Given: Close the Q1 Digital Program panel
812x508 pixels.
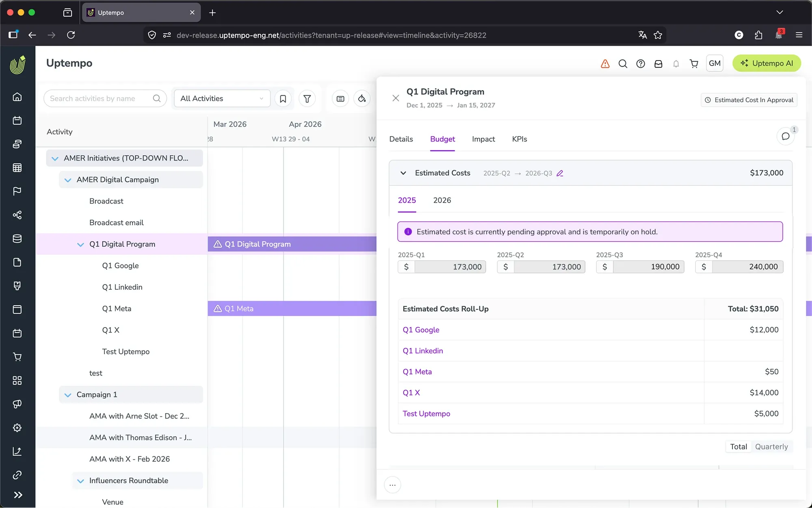Looking at the screenshot, I should (395, 98).
